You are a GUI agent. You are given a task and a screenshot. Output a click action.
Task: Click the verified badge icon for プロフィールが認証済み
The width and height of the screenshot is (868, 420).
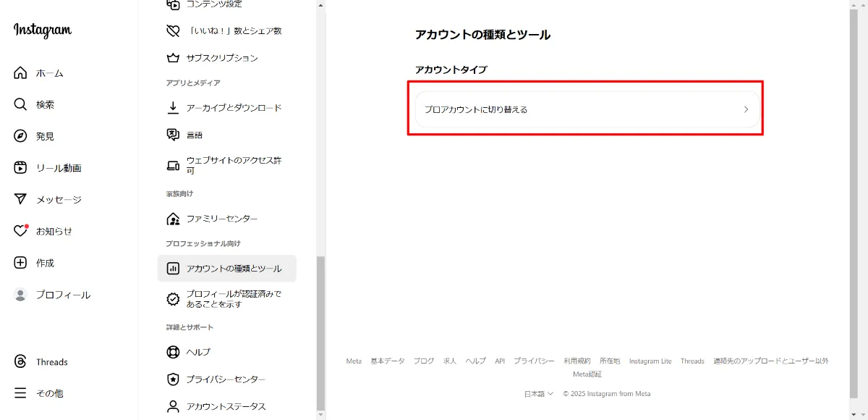pyautogui.click(x=173, y=299)
